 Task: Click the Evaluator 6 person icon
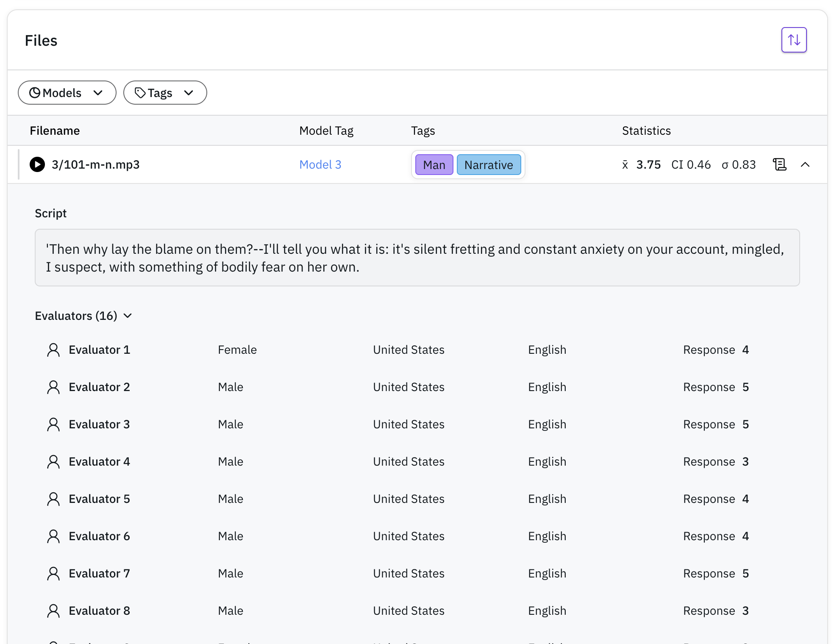click(x=53, y=536)
